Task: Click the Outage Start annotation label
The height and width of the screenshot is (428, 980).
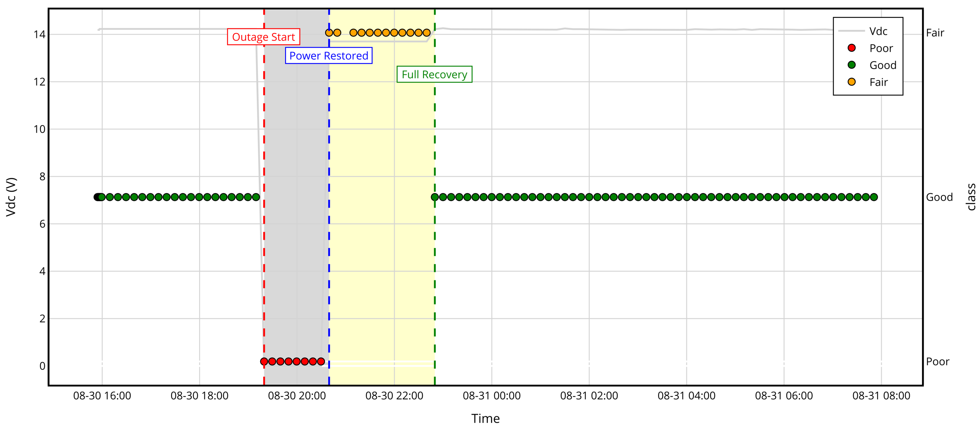Action: (x=263, y=37)
